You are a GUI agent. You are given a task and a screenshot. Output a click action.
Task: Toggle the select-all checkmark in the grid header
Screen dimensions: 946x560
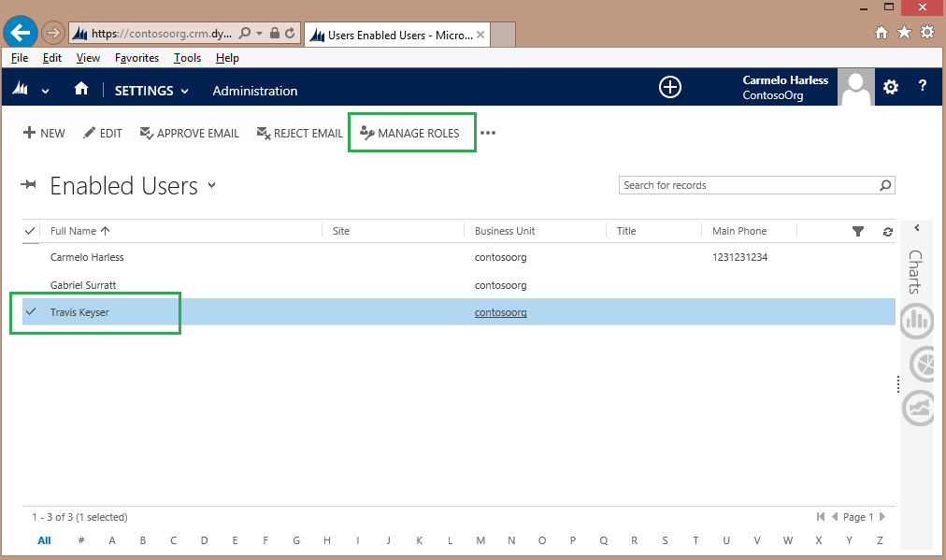30,231
